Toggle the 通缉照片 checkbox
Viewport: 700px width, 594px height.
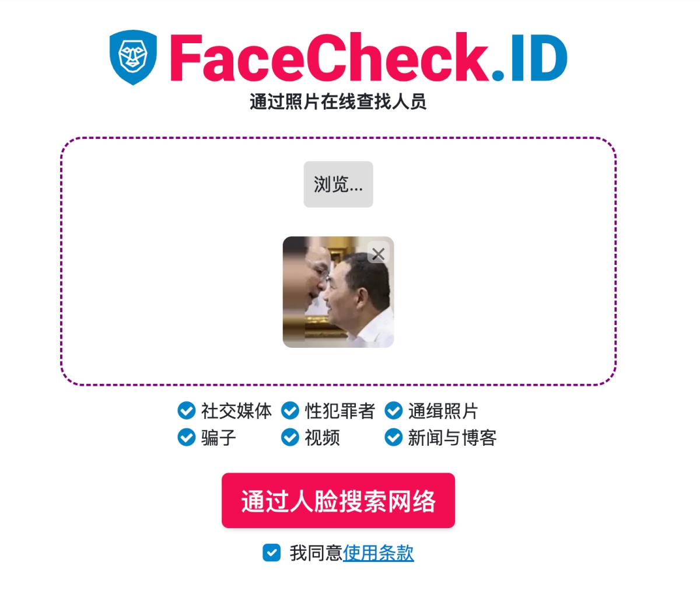click(x=393, y=411)
